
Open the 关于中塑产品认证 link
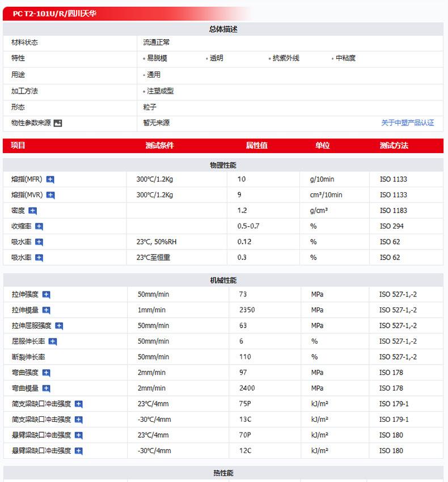(x=407, y=123)
